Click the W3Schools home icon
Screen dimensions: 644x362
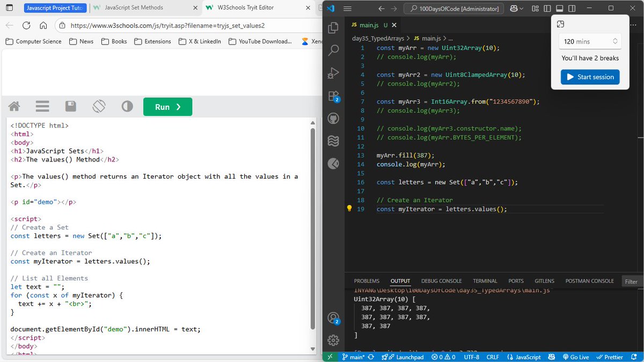[14, 107]
